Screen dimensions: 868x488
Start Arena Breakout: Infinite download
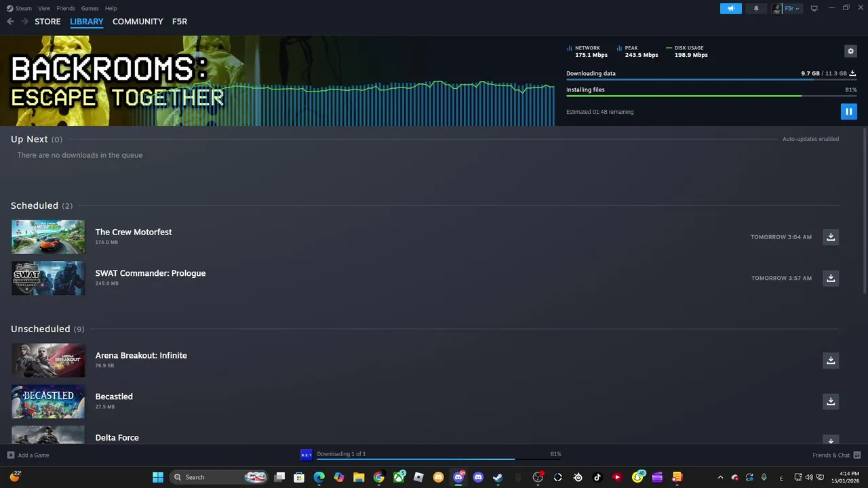pyautogui.click(x=831, y=360)
